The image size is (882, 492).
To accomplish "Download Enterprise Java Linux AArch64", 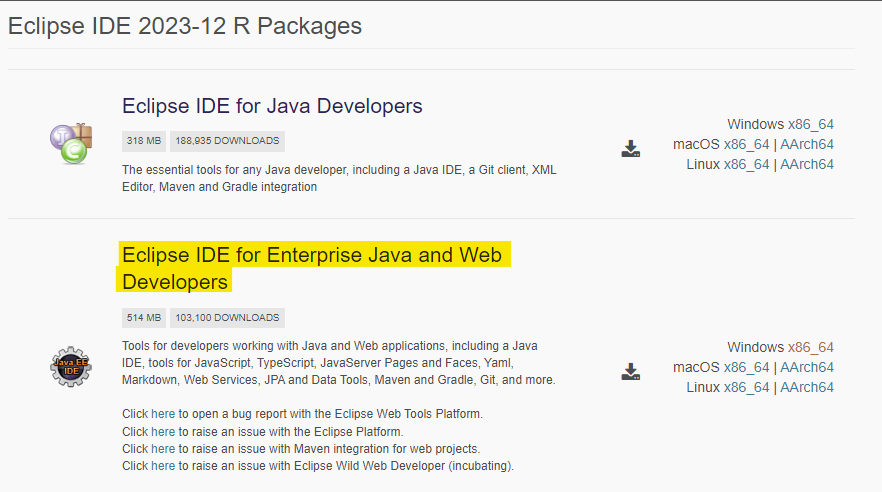I will coord(807,388).
